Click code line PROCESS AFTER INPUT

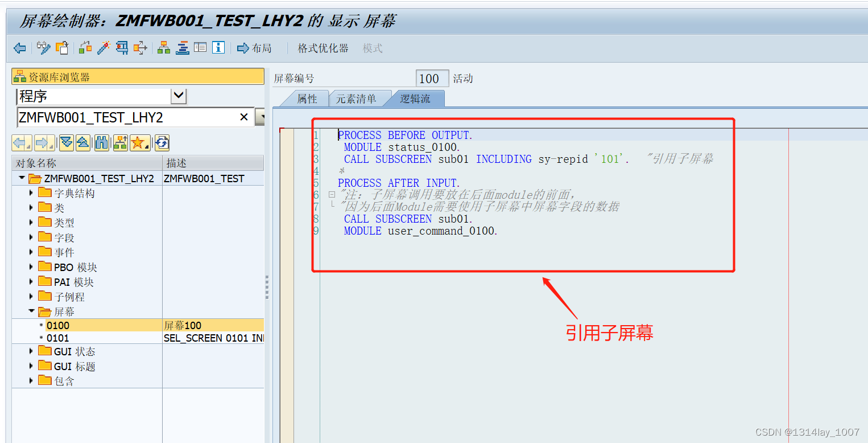[398, 183]
